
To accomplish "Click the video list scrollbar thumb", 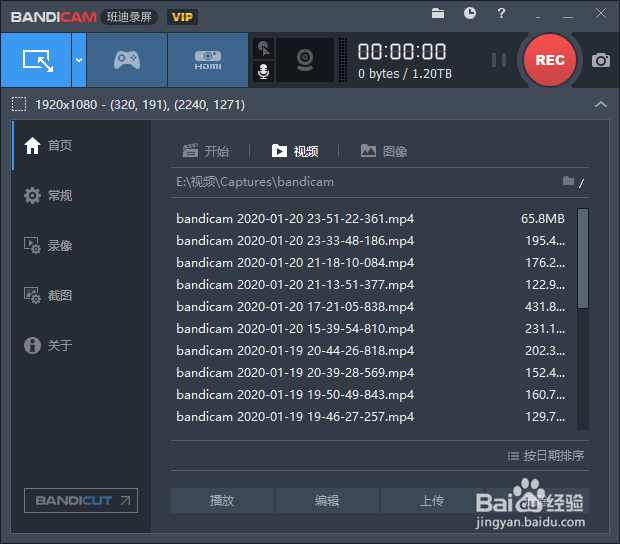I will (583, 259).
